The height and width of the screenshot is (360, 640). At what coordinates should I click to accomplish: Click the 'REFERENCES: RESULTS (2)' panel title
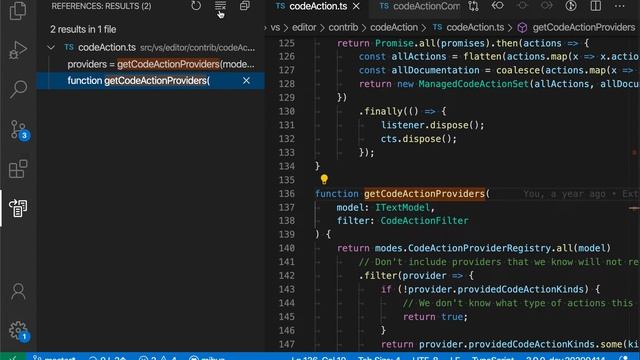click(101, 6)
